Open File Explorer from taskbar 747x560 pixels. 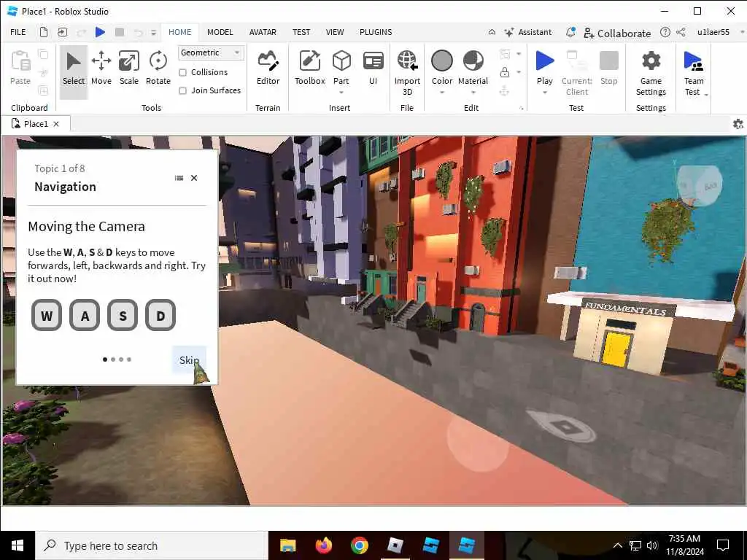[287, 545]
